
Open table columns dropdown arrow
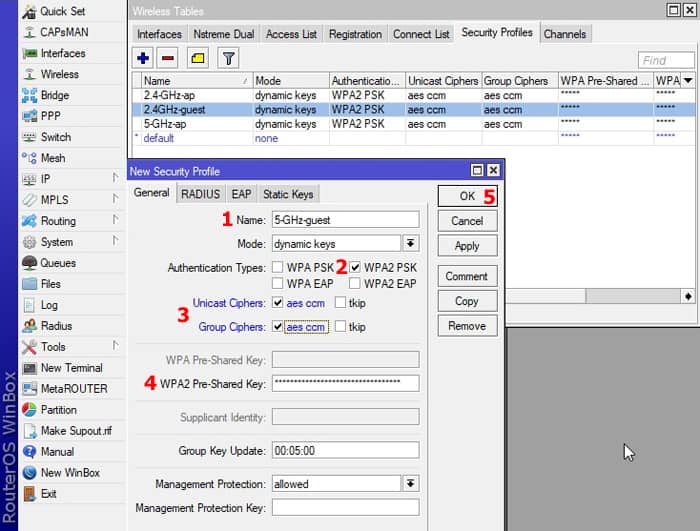pyautogui.click(x=688, y=80)
